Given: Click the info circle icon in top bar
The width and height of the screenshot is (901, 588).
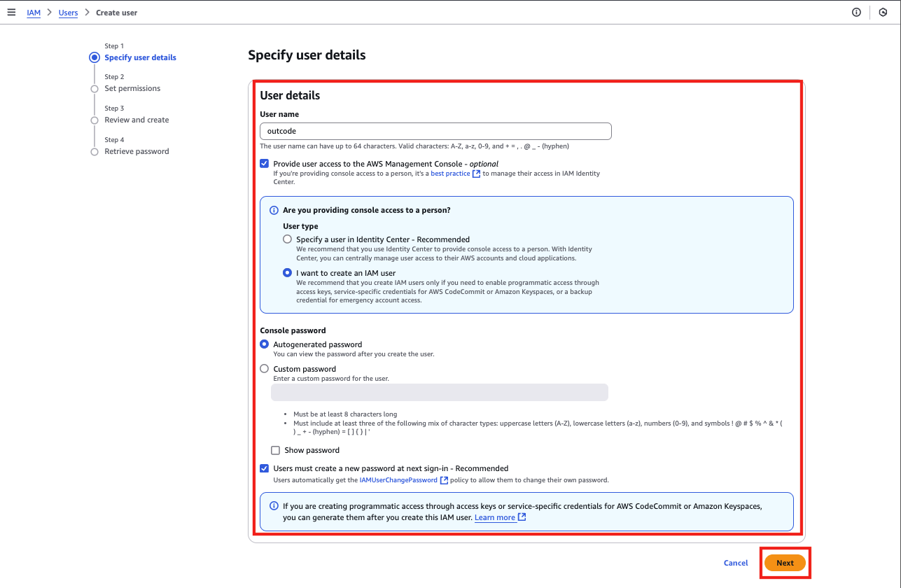Looking at the screenshot, I should tap(856, 13).
